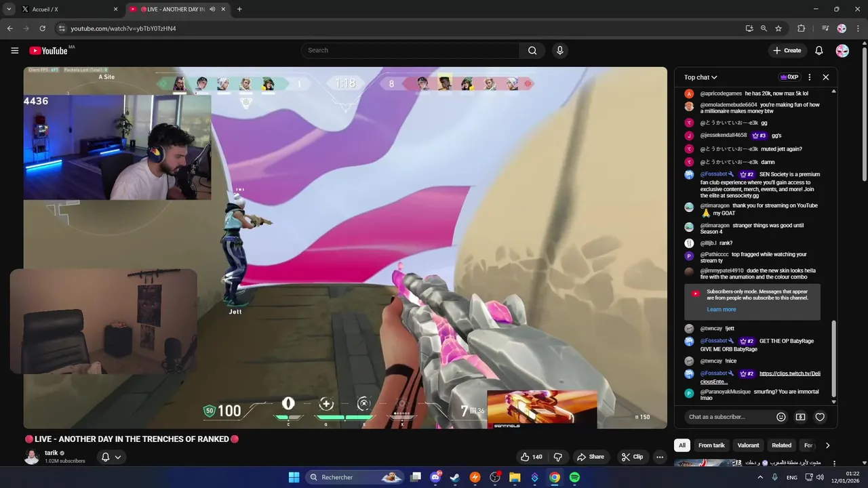Click the magnifier search button
The height and width of the screenshot is (488, 868).
click(532, 50)
